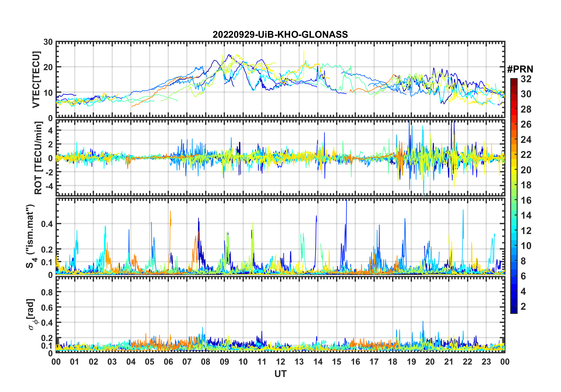Click colorbar tick label 16
This screenshot has height=392, width=561.
(526, 200)
